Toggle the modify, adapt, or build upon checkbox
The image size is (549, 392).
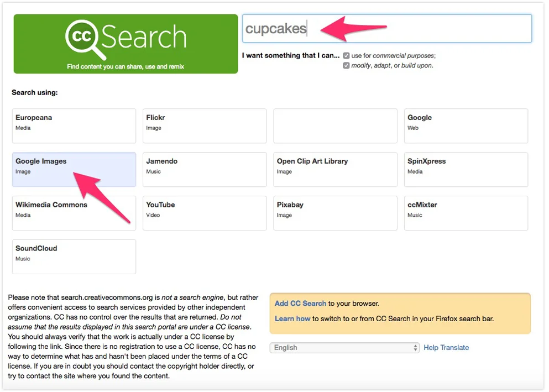pyautogui.click(x=346, y=65)
